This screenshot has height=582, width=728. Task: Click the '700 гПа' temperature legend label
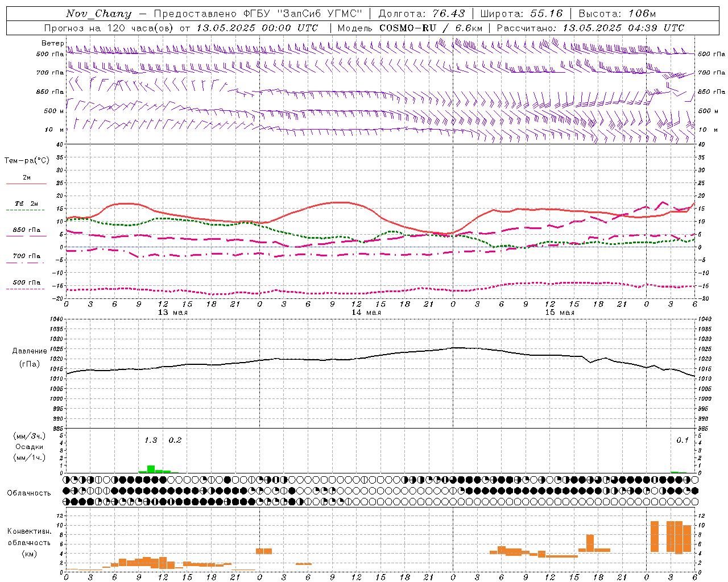coord(26,256)
